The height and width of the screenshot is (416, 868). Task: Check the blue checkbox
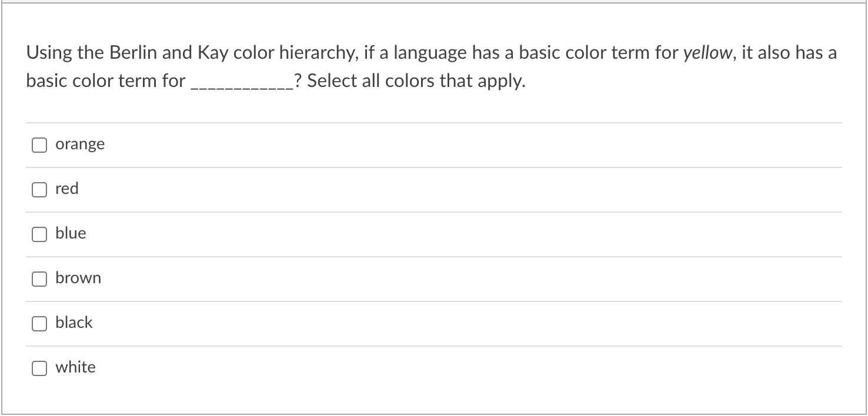(x=39, y=233)
